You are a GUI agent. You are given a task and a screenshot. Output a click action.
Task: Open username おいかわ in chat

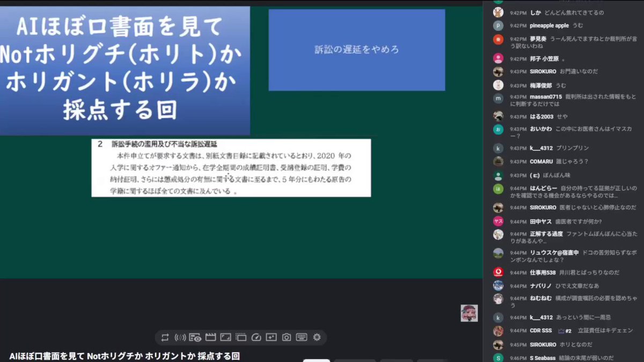[x=540, y=129]
